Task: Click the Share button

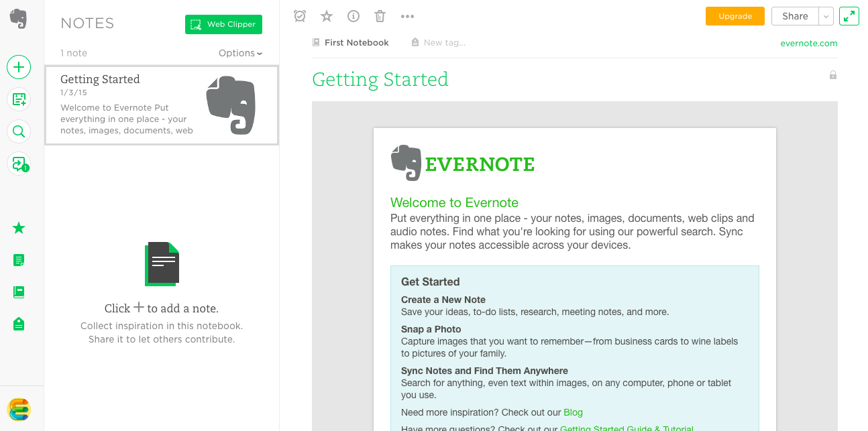Action: 795,16
